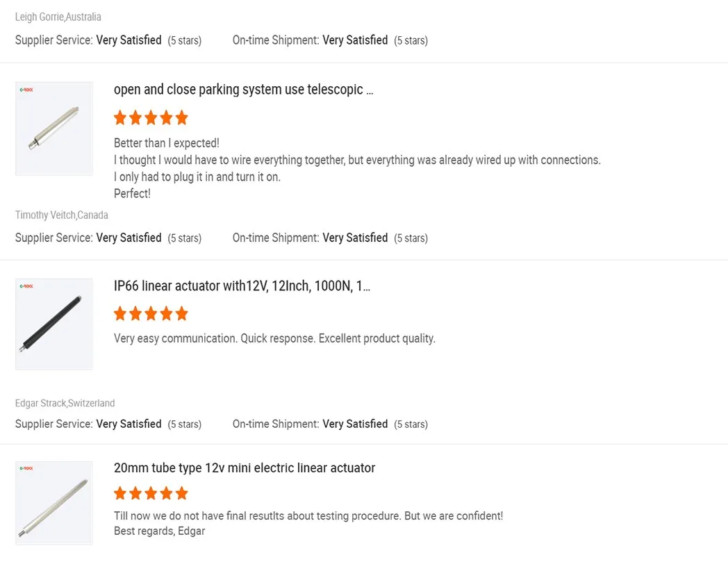The height and width of the screenshot is (571, 728).
Task: Click the "Better than I expected!" review text
Action: (167, 143)
